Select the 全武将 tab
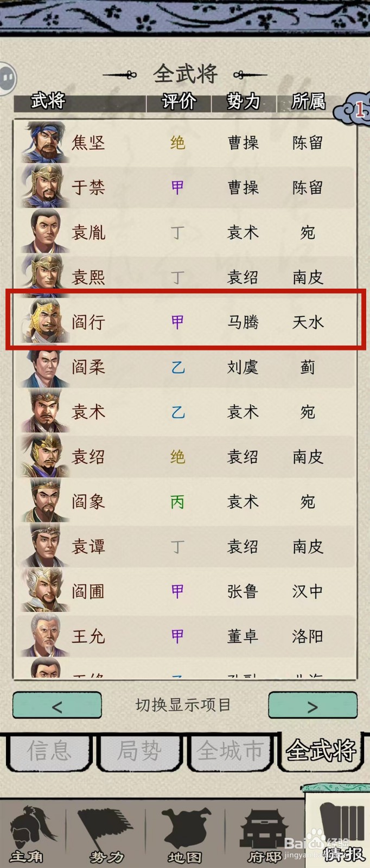370x868 pixels. pos(321,751)
